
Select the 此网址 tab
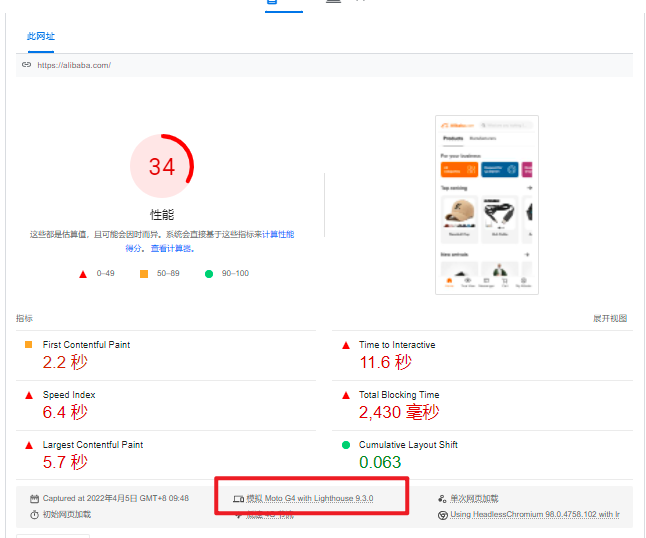coord(41,36)
